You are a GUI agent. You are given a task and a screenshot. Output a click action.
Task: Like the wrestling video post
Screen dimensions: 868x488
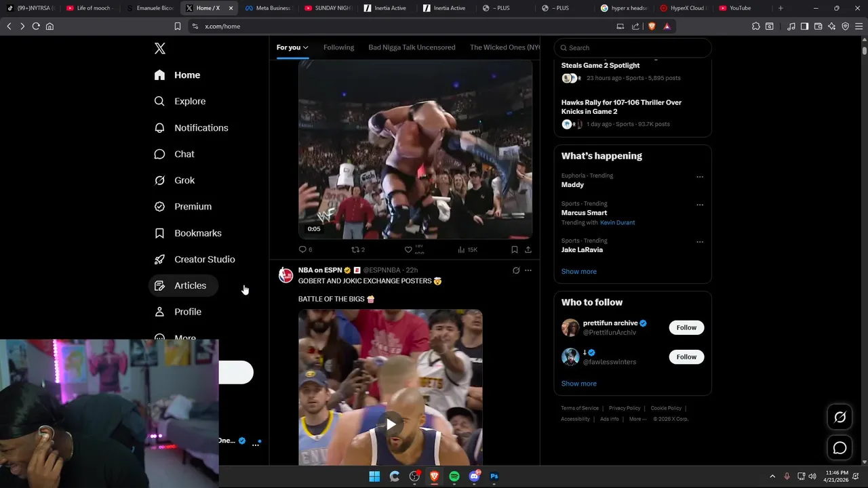click(x=408, y=249)
